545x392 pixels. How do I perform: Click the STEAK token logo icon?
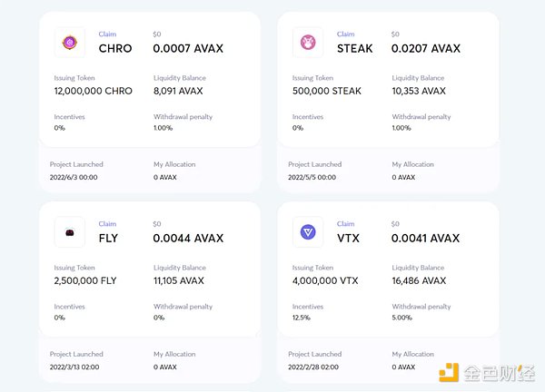coord(307,43)
